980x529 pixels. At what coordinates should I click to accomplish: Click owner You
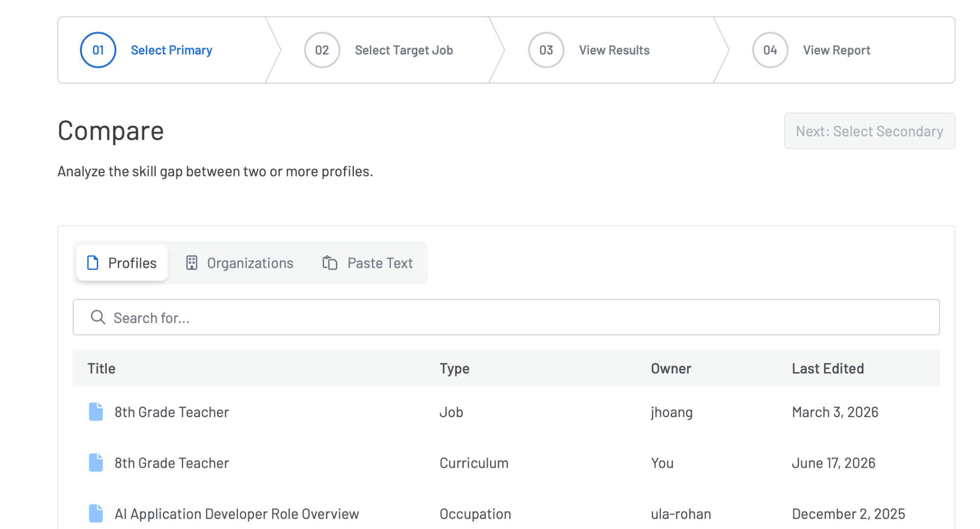(x=662, y=463)
